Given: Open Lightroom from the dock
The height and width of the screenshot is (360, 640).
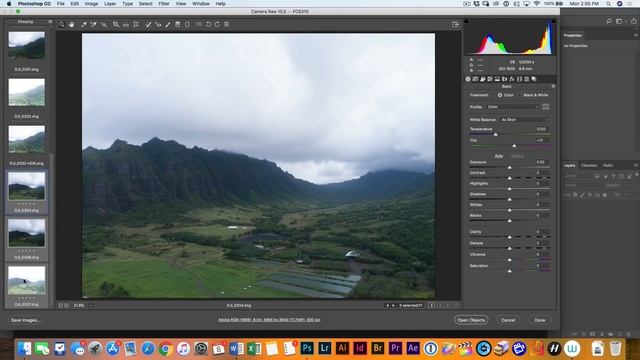Looking at the screenshot, I should [324, 348].
